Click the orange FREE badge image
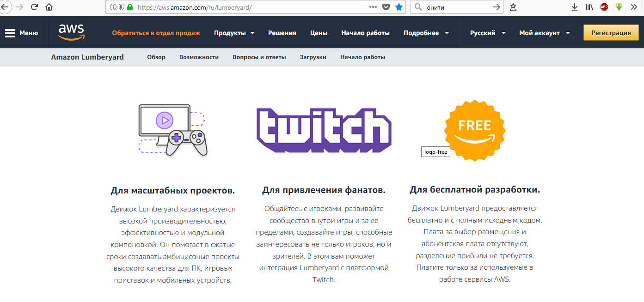 pyautogui.click(x=475, y=130)
